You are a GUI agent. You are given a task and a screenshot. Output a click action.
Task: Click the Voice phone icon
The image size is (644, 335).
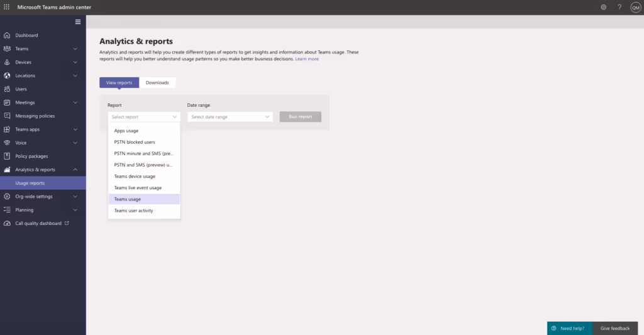(x=7, y=143)
